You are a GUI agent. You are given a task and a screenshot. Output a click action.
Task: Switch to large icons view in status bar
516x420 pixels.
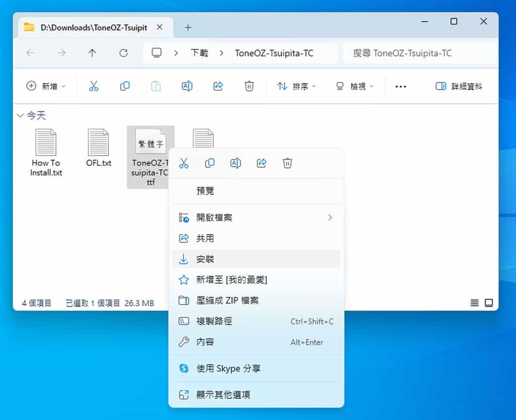click(x=489, y=303)
